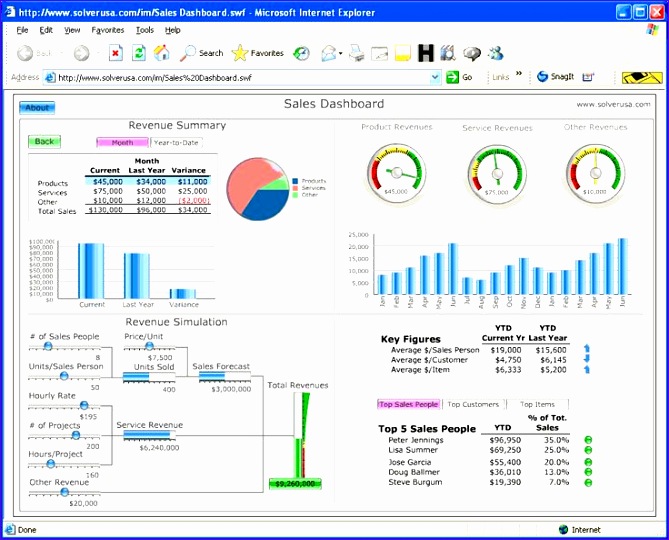The height and width of the screenshot is (540, 669).
Task: Click the Service Revenues gauge
Action: click(x=497, y=174)
